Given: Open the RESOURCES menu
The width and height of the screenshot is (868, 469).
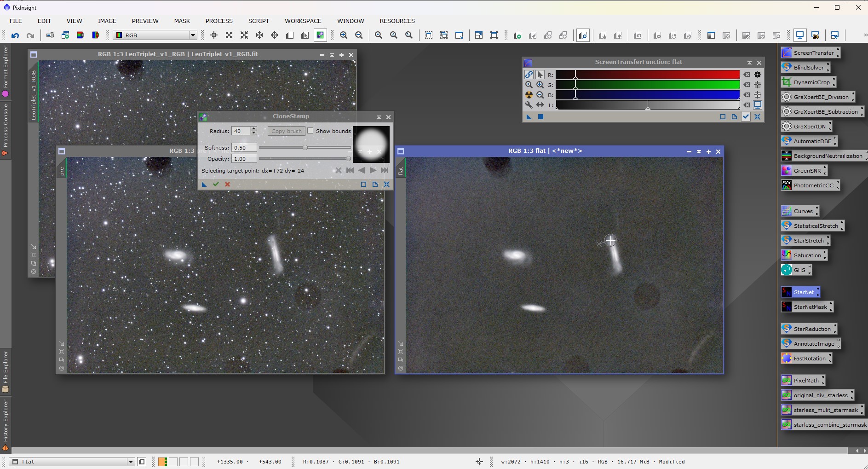Looking at the screenshot, I should point(397,21).
